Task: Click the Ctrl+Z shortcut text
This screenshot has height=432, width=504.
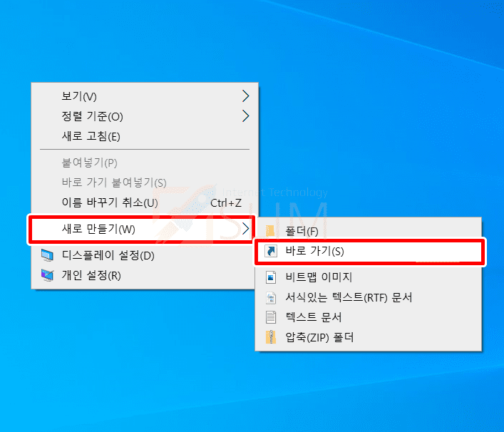Action: point(226,203)
